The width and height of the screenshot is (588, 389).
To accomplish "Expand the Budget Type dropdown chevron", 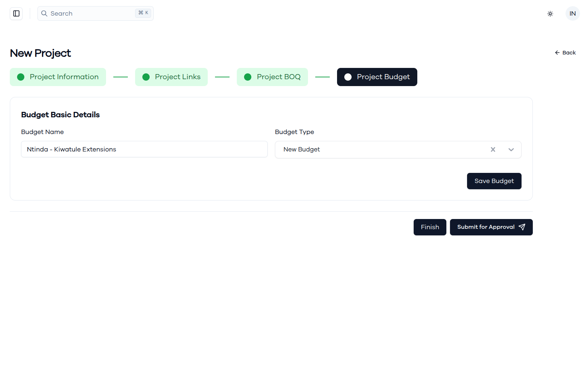I will [511, 150].
